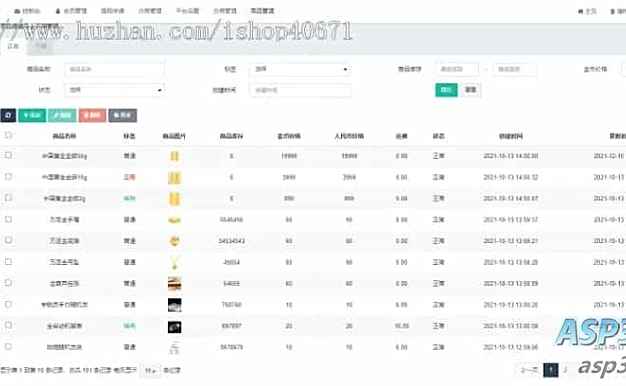Click the red delete button with trash icon
This screenshot has height=386, width=626.
[92, 115]
